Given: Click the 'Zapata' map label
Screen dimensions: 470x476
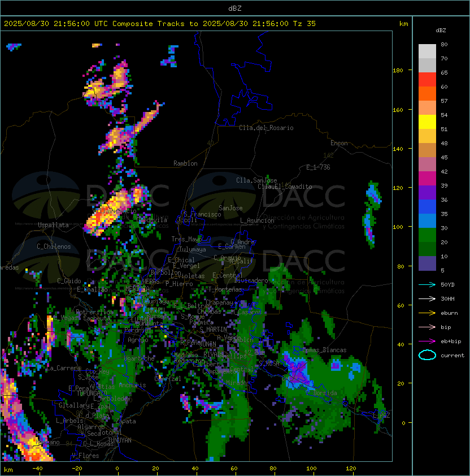Looking at the screenshot, I should (125, 421).
